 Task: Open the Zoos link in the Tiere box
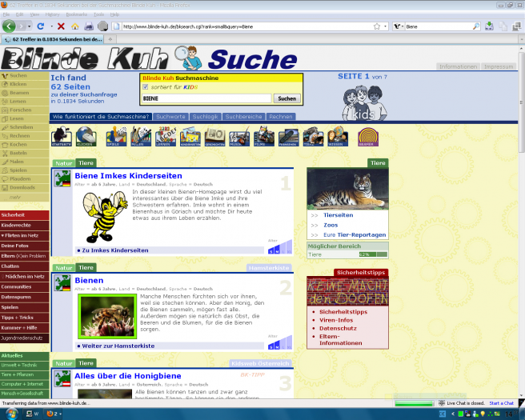coord(331,226)
